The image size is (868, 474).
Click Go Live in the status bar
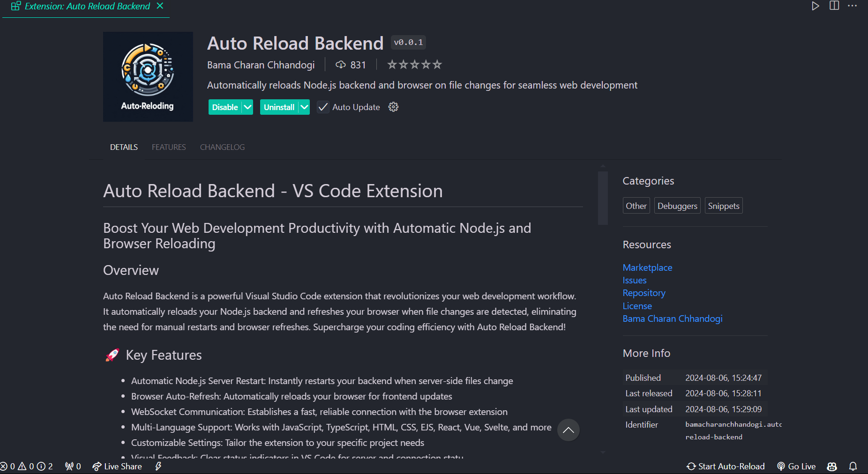[x=796, y=467]
